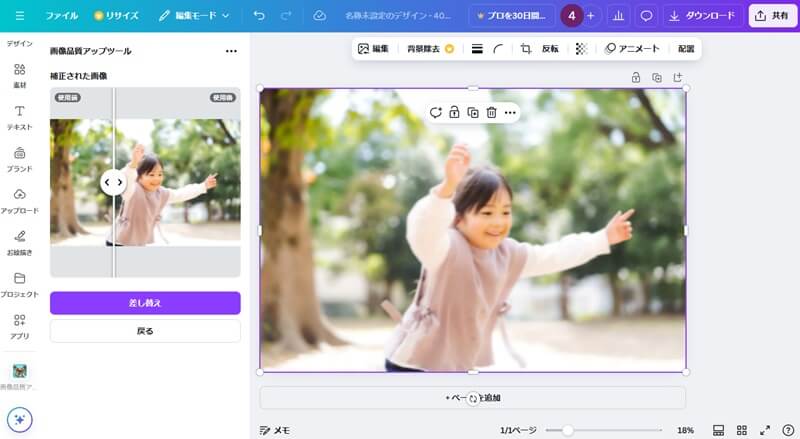Click the 背景除去 background remover
Screen dimensions: 800x439
(x=430, y=49)
